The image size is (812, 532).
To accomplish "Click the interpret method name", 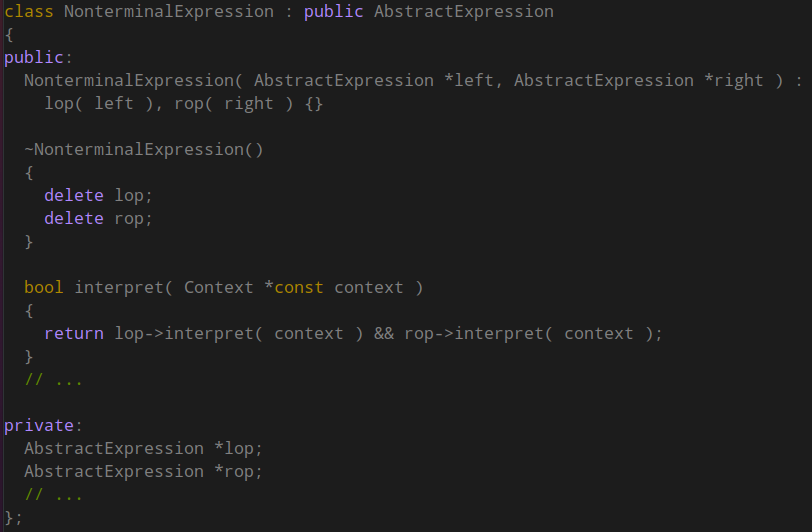I will [x=119, y=287].
